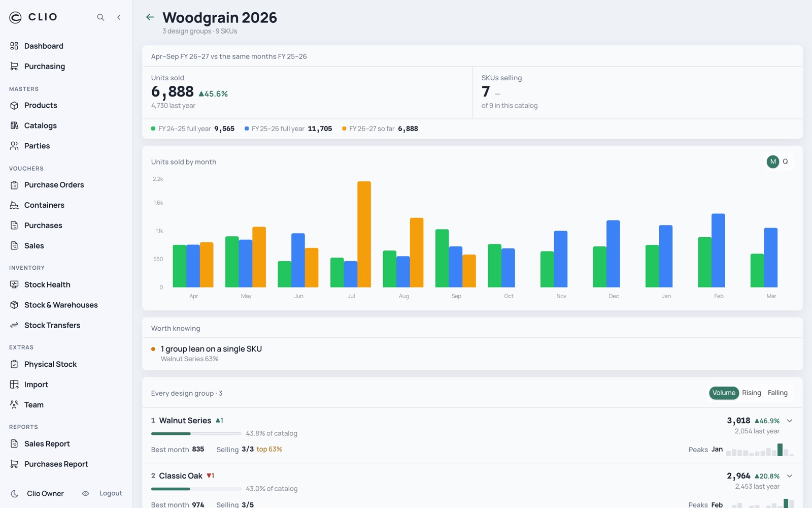Viewport: 812px width, 508px height.
Task: Sort design groups by Falling
Action: coord(777,393)
